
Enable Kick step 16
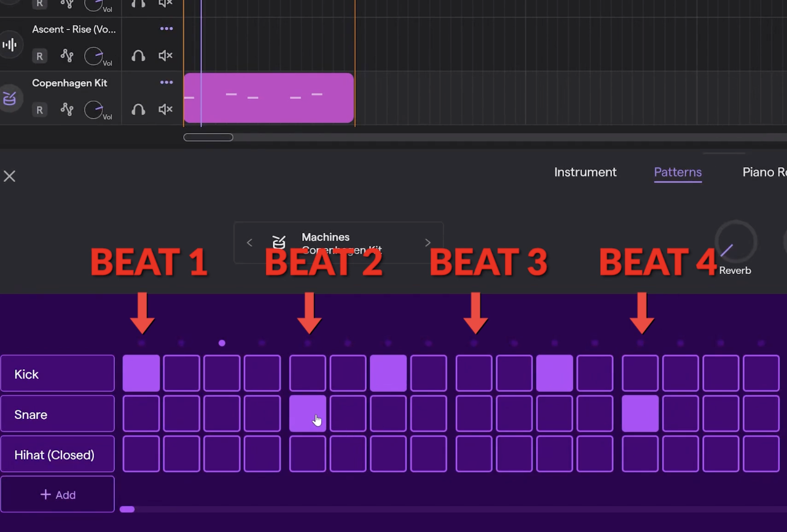(x=761, y=374)
